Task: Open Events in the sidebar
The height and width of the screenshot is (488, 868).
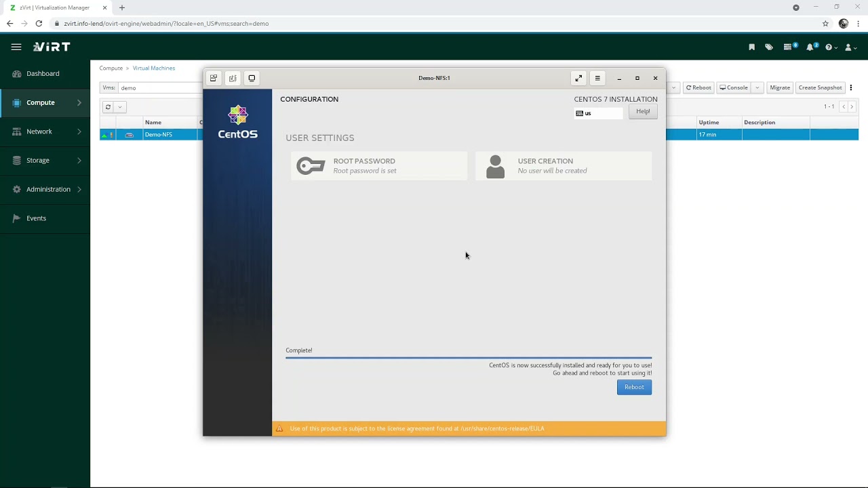Action: coord(45,218)
